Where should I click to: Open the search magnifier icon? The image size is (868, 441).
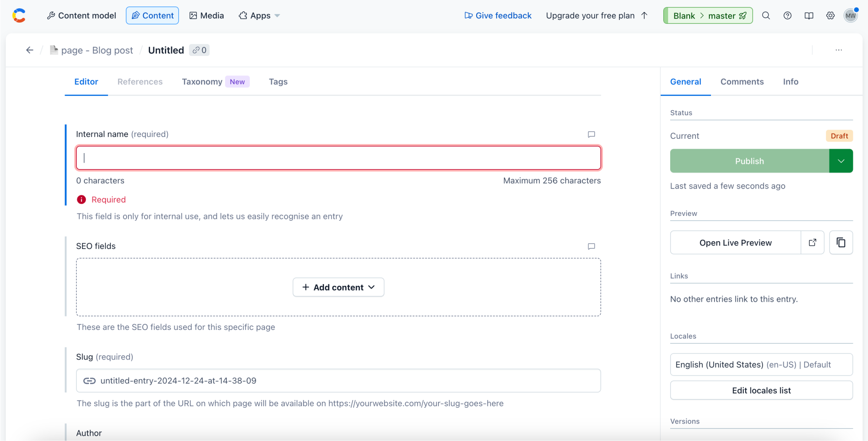[x=766, y=15]
